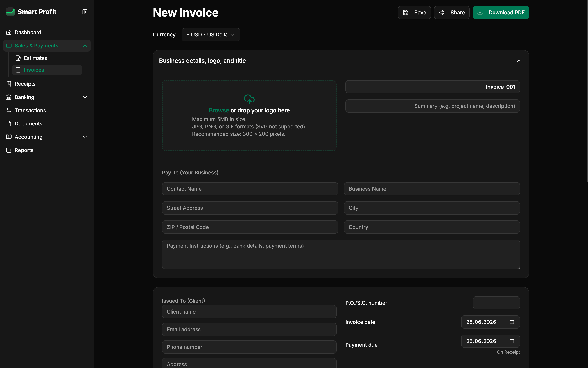The height and width of the screenshot is (368, 588).
Task: Open Receipts from the sidebar
Action: pos(47,84)
